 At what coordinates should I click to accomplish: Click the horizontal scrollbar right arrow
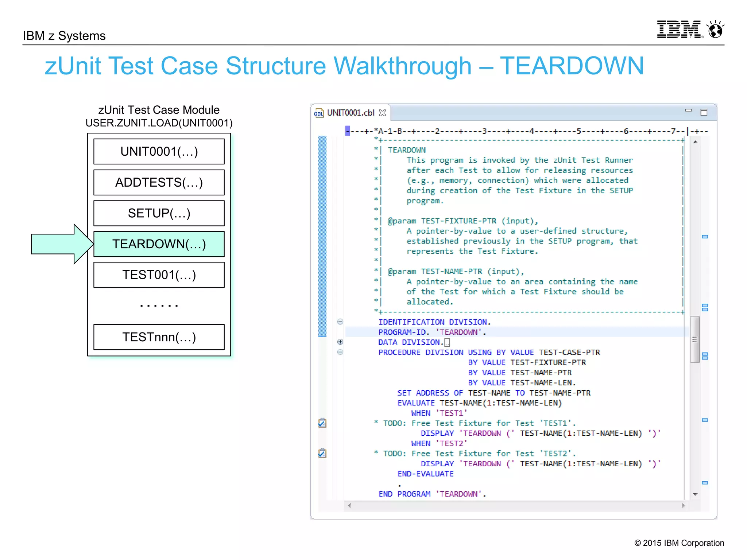click(683, 506)
